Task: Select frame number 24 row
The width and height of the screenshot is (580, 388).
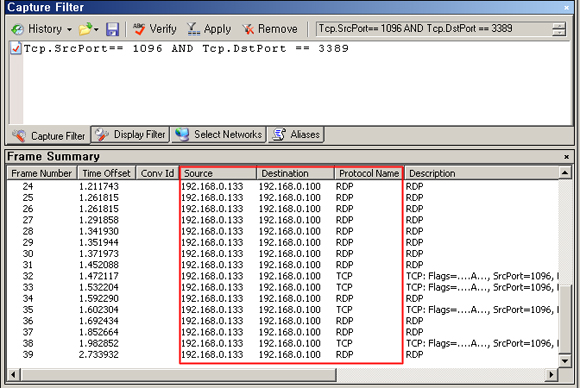Action: [x=283, y=186]
